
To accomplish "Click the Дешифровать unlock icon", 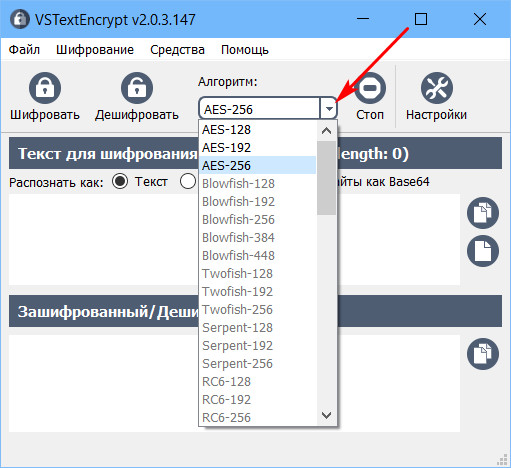I will tap(137, 88).
